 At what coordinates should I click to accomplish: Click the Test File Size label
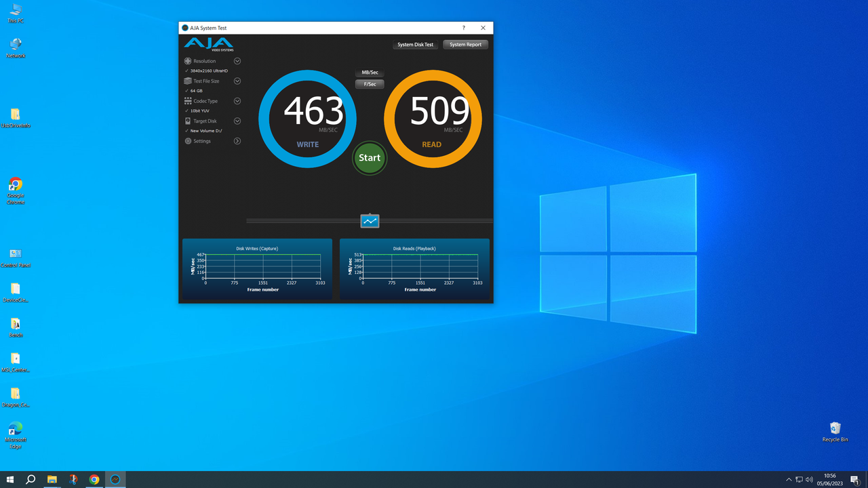coord(206,81)
